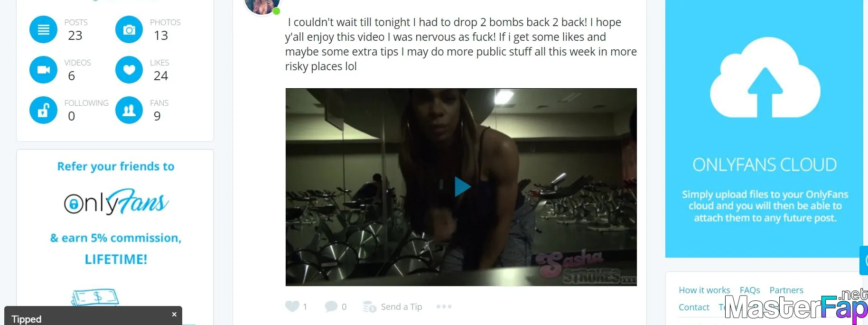The width and height of the screenshot is (868, 325).
Task: Click the Posts list icon
Action: (x=43, y=29)
